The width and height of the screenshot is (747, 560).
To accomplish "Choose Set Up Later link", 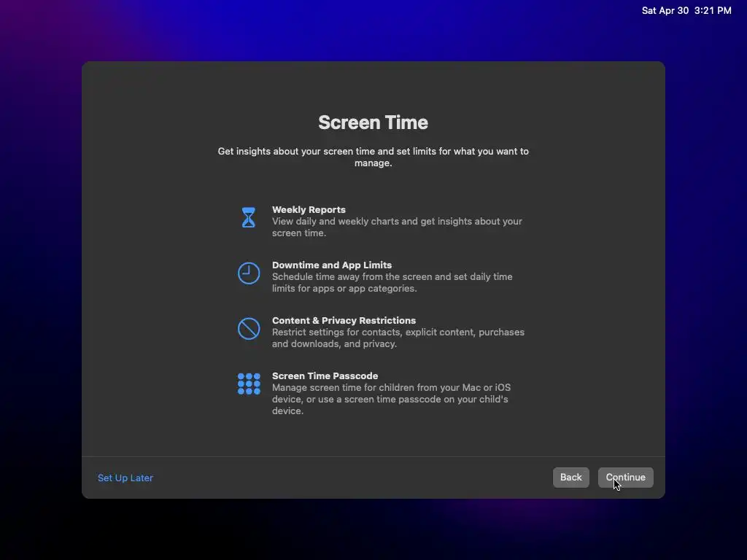I will 125,478.
